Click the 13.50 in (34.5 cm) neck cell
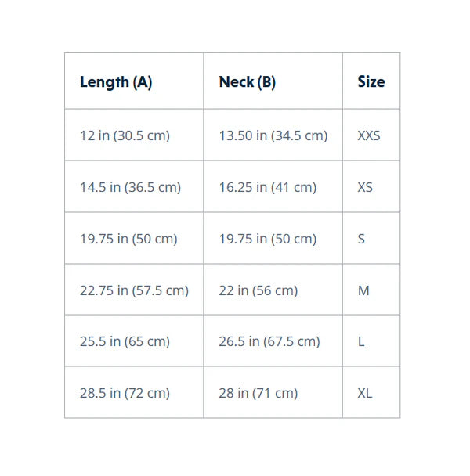Viewport: 470px width, 476px height. pos(273,135)
